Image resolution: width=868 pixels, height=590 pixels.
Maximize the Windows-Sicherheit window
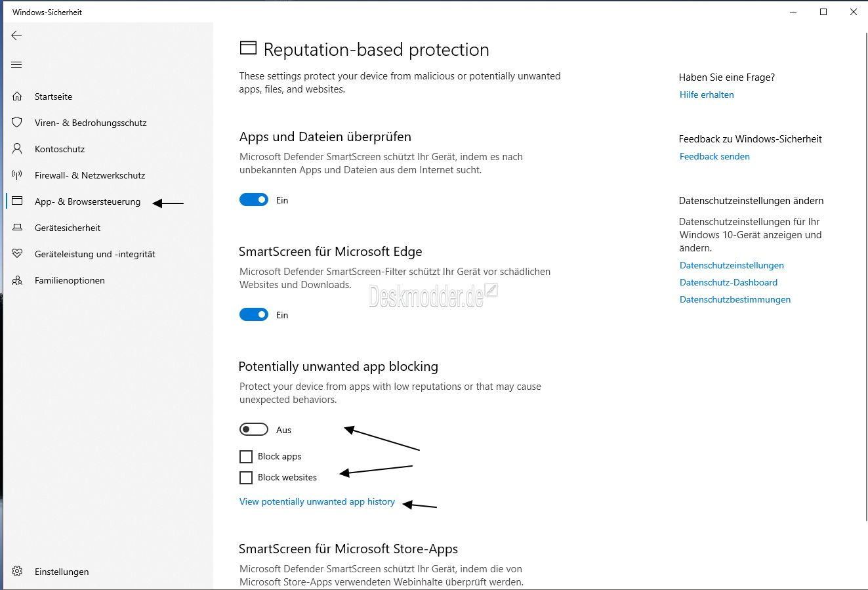823,12
